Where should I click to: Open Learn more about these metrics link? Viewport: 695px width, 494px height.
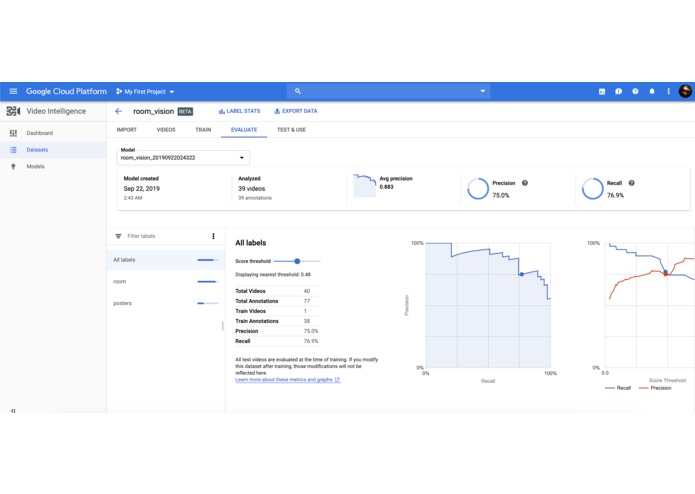click(288, 380)
